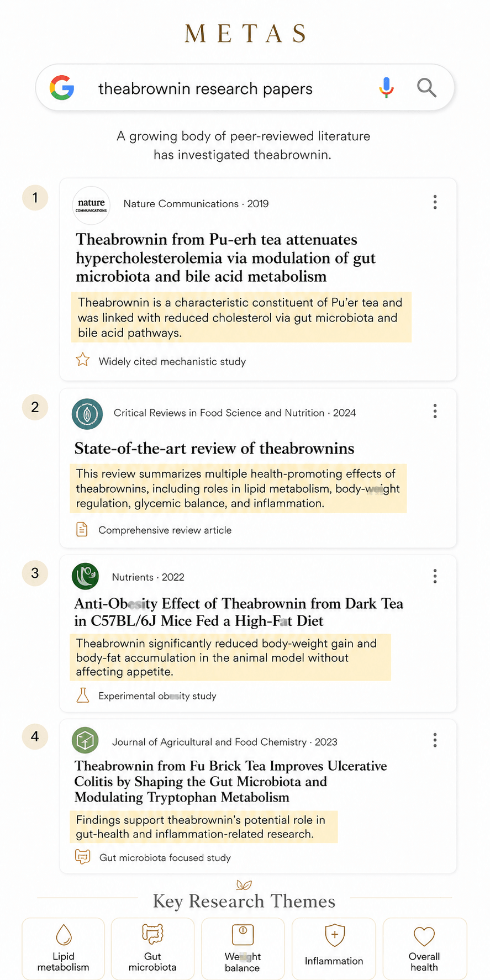Select the Overall health theme card

pyautogui.click(x=424, y=949)
